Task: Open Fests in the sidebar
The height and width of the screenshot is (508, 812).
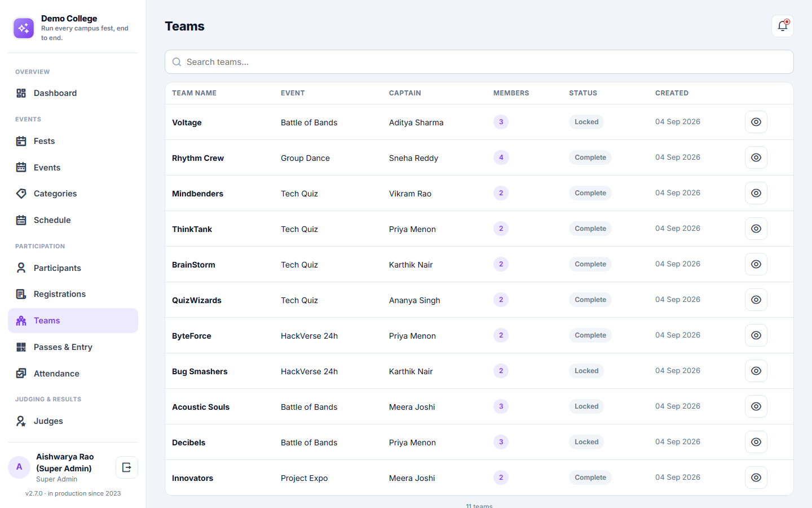Action: tap(73, 141)
